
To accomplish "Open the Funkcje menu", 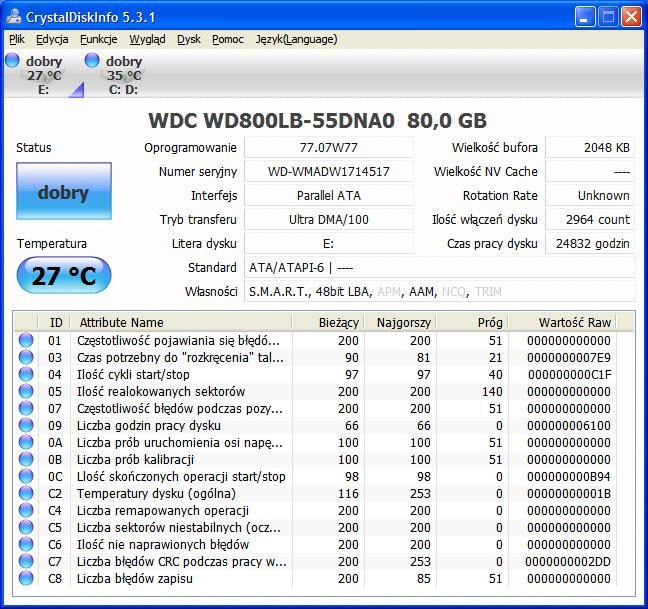I will [x=99, y=39].
